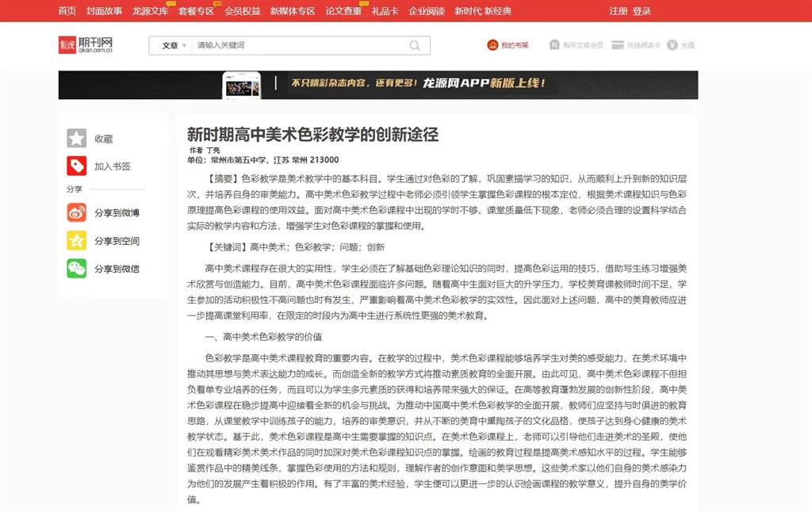Open 会员权益 in the top navigation
This screenshot has width=812, height=512.
243,11
